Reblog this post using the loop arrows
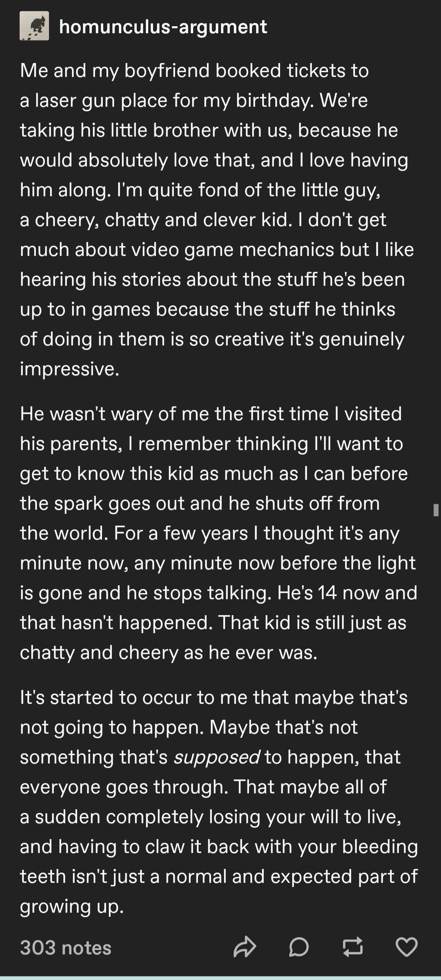The height and width of the screenshot is (980, 441). click(x=352, y=947)
